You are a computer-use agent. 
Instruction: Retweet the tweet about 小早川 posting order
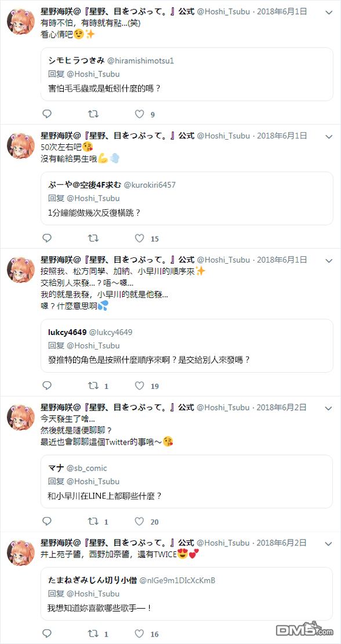(93, 385)
